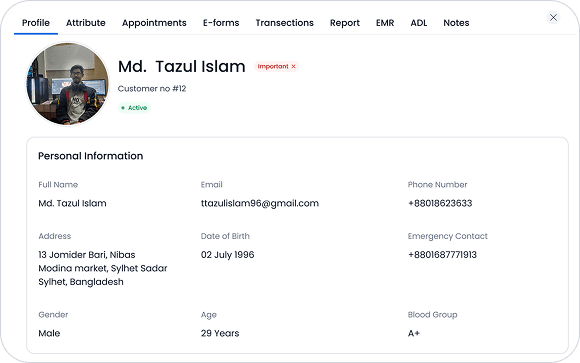Open the Report tab

(x=345, y=23)
